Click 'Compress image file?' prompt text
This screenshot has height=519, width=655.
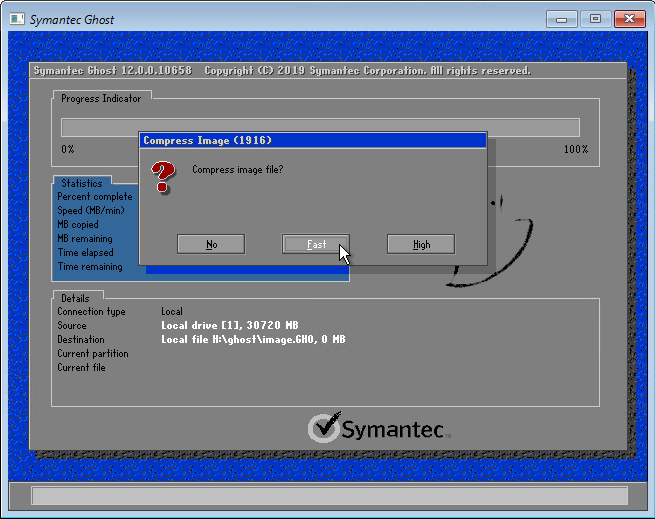tap(238, 170)
